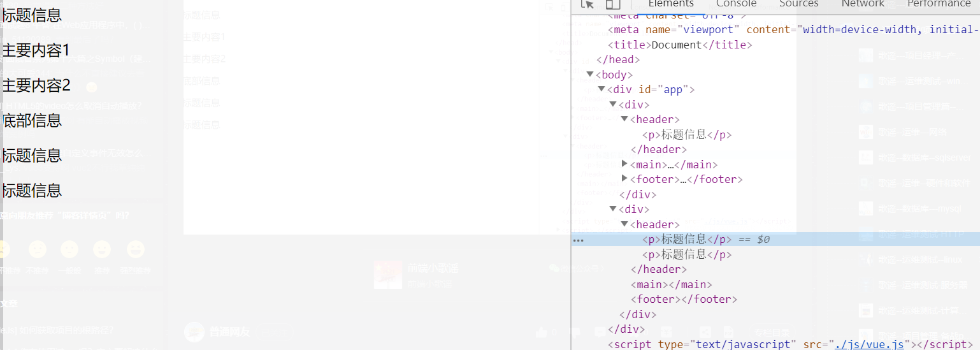Click the large black 主要内容2 text
This screenshot has width=980, height=350.
point(36,85)
